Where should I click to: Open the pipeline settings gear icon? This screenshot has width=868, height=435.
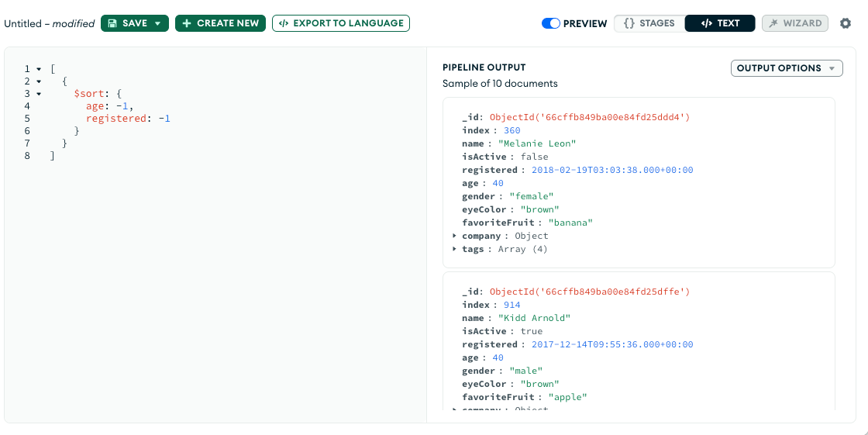coord(846,23)
